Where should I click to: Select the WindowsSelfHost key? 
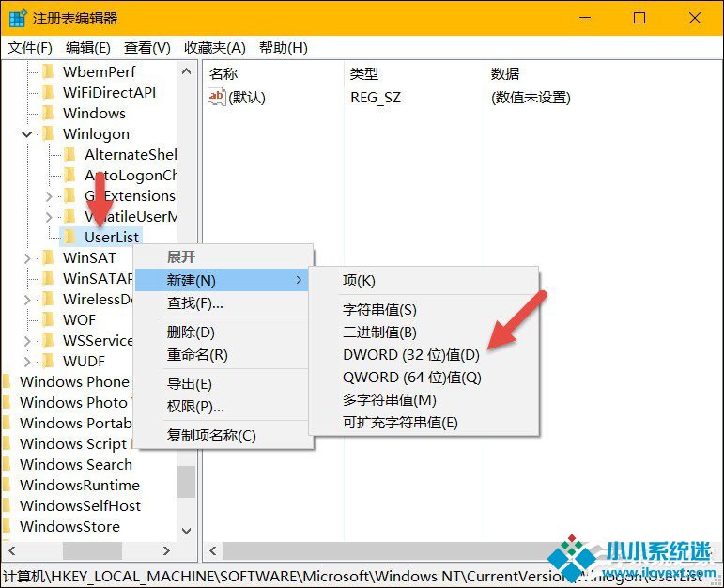point(80,505)
